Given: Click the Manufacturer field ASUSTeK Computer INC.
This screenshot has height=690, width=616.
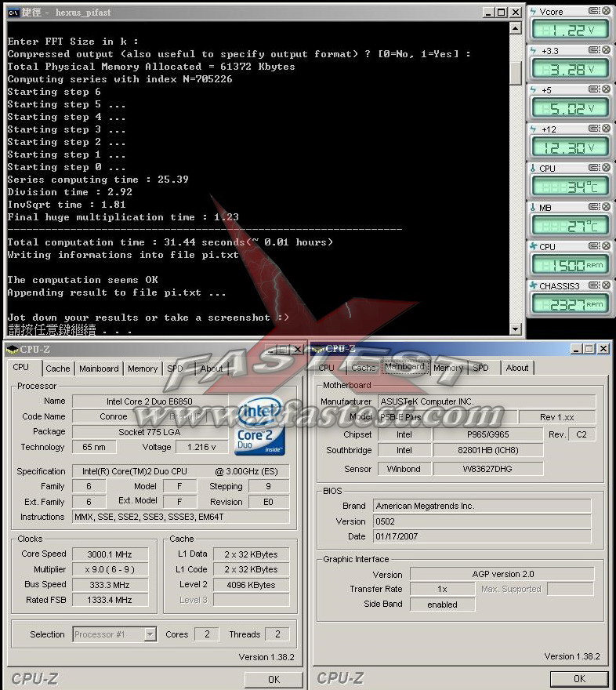Looking at the screenshot, I should click(x=487, y=401).
